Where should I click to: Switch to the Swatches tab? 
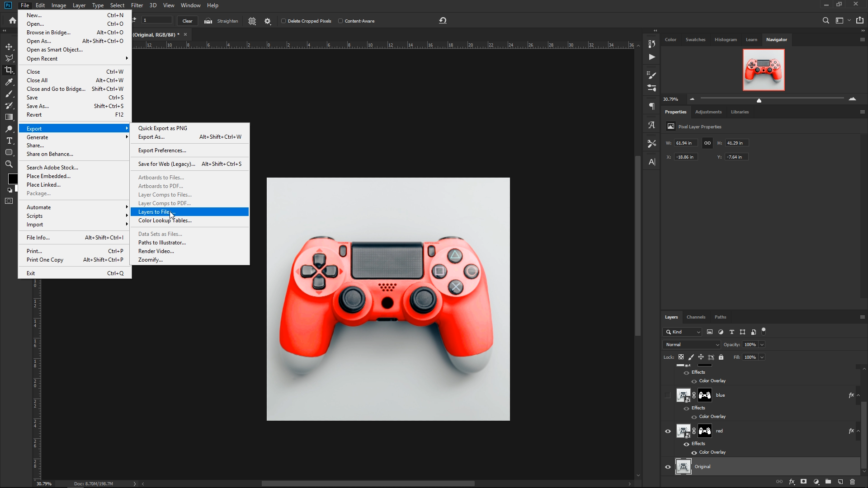pos(695,40)
